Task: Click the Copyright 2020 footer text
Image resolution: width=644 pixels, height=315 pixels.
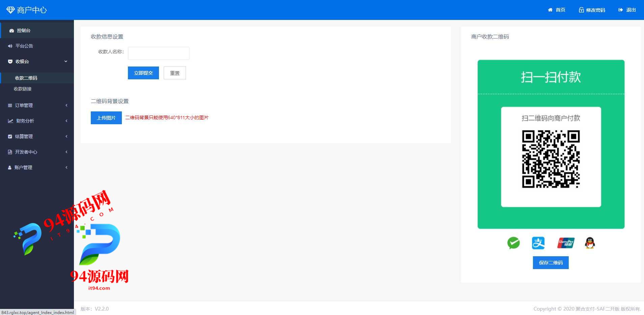Action: [587, 309]
